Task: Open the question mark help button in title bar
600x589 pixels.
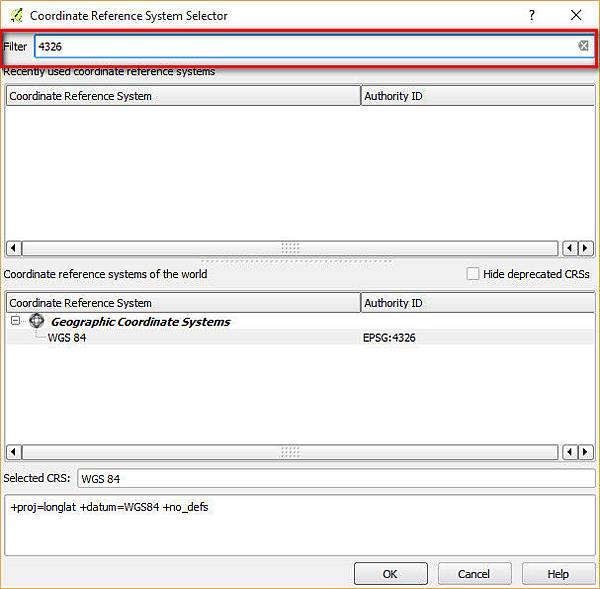Action: click(x=532, y=15)
